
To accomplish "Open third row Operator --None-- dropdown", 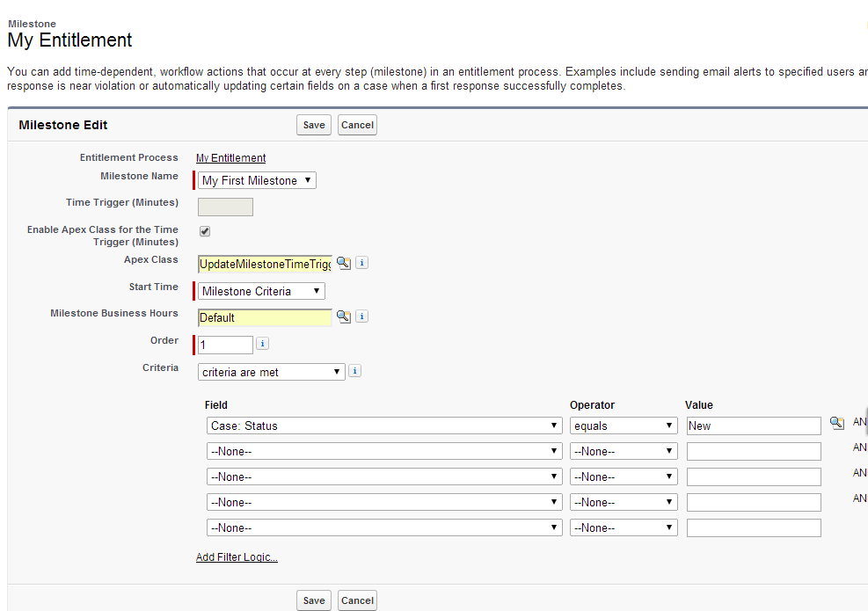I will (x=624, y=476).
